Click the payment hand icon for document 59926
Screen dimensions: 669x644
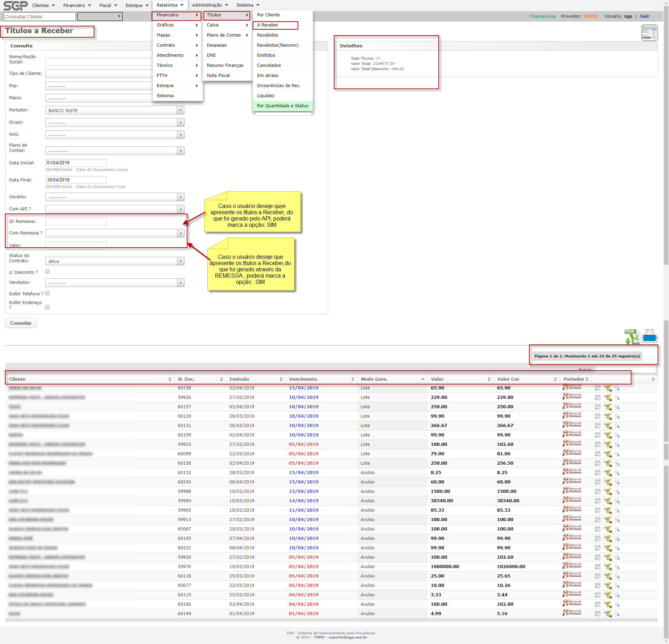click(x=608, y=397)
